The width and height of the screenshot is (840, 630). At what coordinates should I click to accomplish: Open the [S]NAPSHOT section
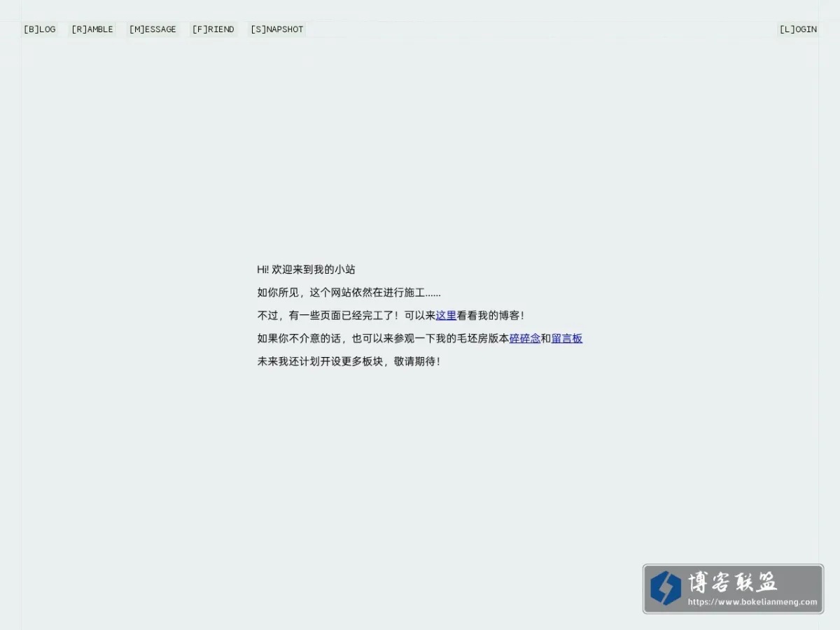277,29
